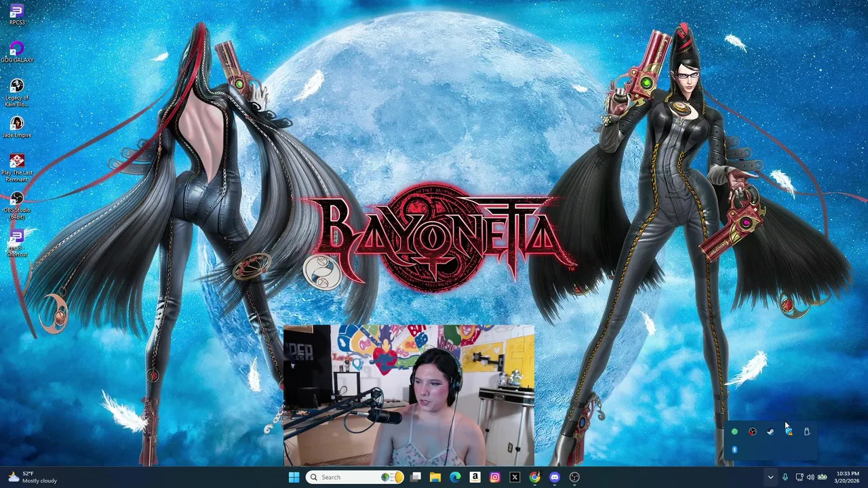Open the weather widget showing Mostly cloudy

click(x=31, y=477)
